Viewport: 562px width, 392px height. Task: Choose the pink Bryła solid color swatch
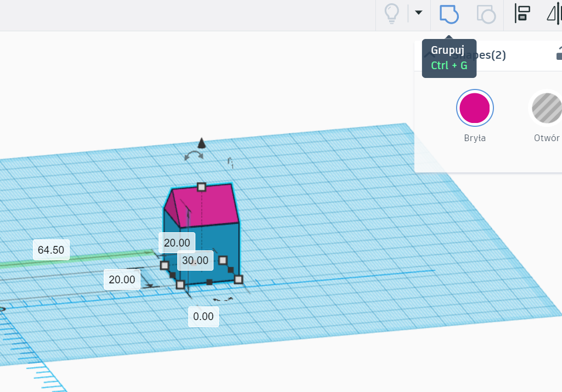(475, 108)
